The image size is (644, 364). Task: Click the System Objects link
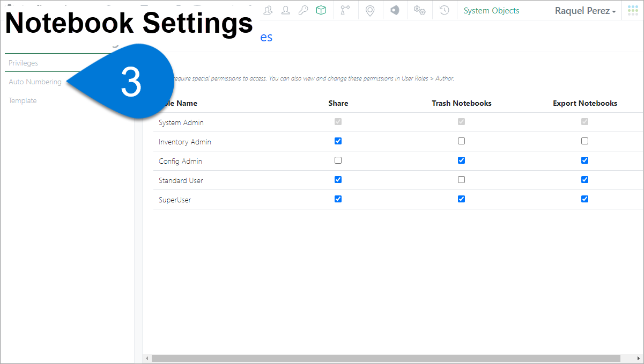pos(491,11)
